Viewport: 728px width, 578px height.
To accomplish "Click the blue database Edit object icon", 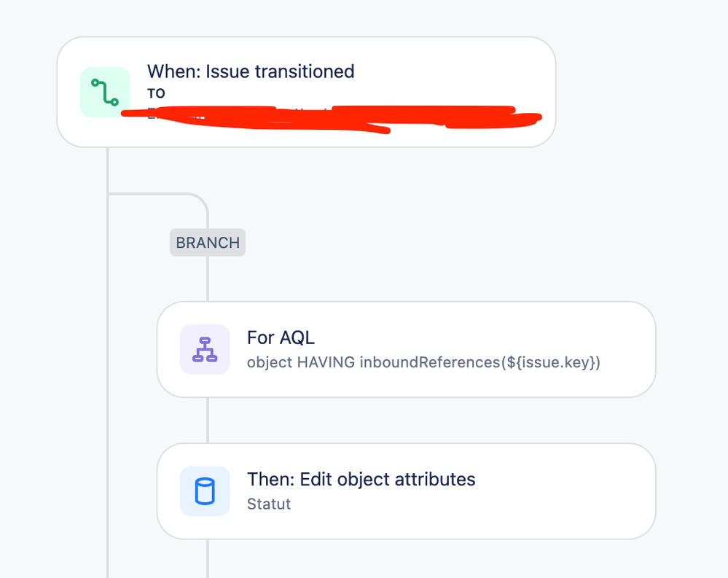I will [205, 491].
